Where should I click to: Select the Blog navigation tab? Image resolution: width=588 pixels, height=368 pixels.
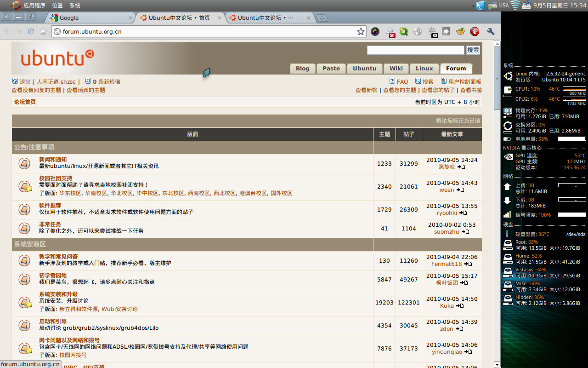[302, 69]
